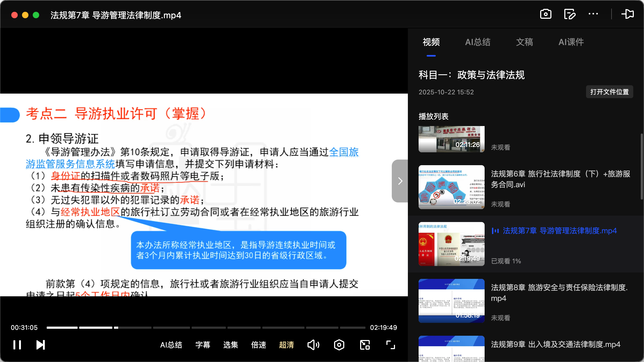
Task: Enter fullscreen playback
Action: pos(390,345)
